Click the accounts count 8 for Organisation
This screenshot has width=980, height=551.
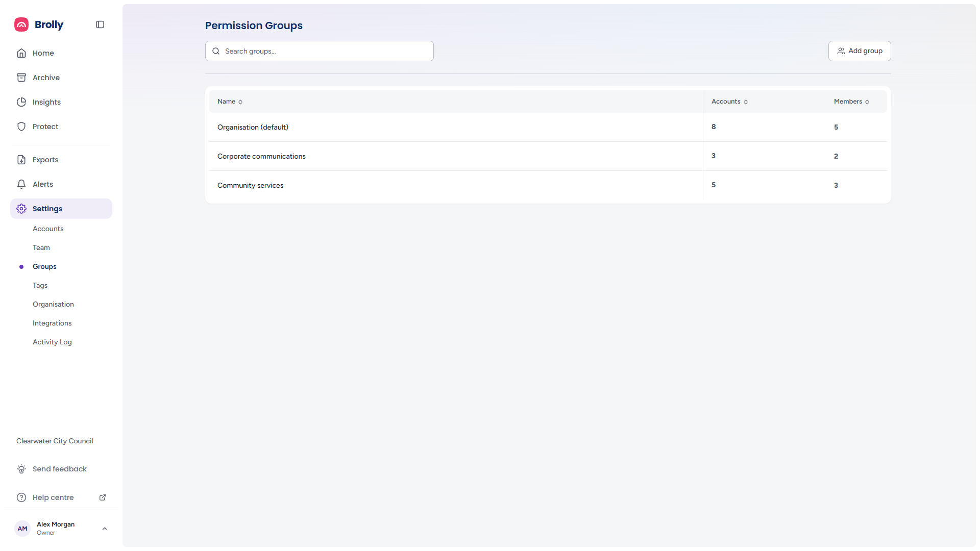click(x=714, y=127)
